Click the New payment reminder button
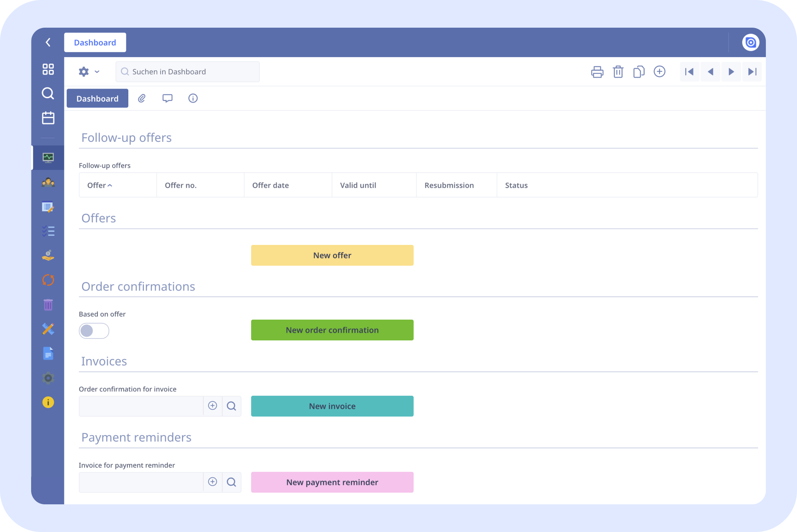Image resolution: width=797 pixels, height=532 pixels. click(332, 482)
